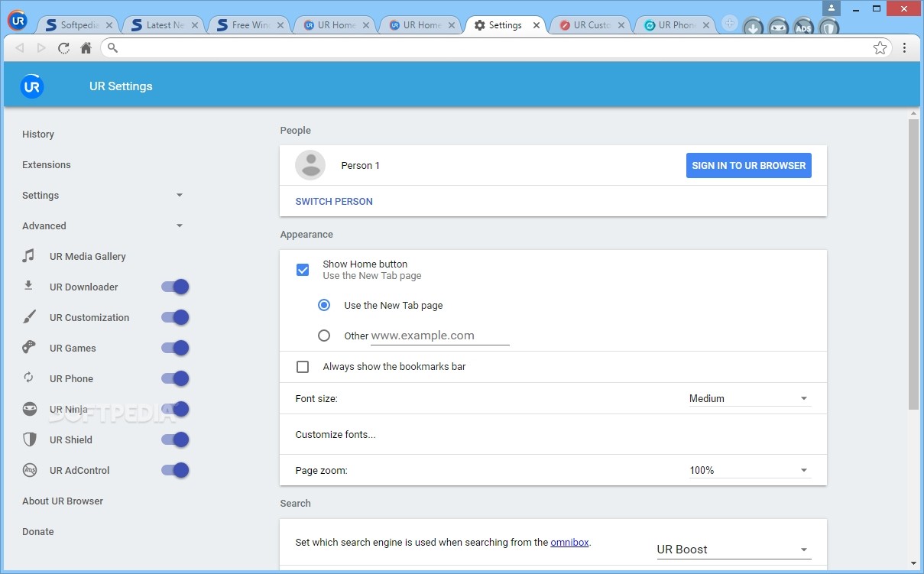Open a new tab with plus button
The image size is (924, 574).
click(729, 24)
